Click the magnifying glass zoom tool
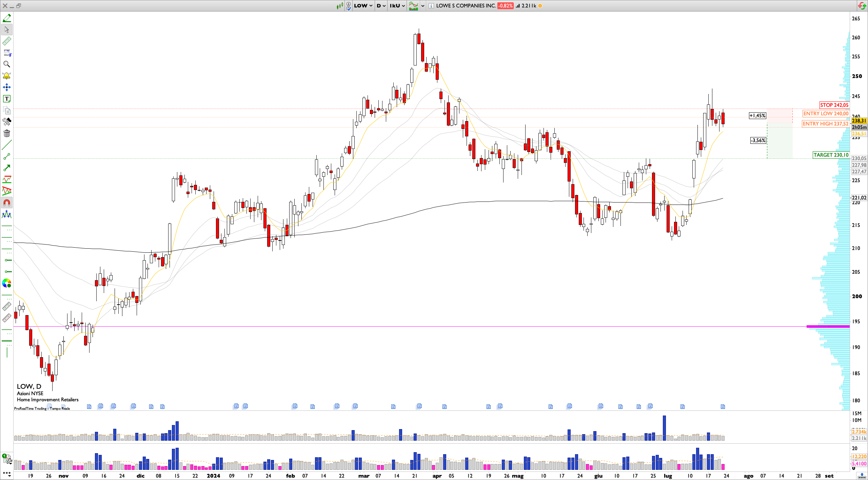The width and height of the screenshot is (868, 480). point(7,64)
